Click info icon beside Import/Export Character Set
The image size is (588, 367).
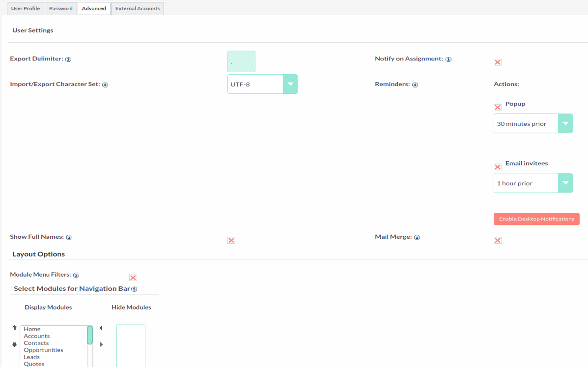pos(105,85)
